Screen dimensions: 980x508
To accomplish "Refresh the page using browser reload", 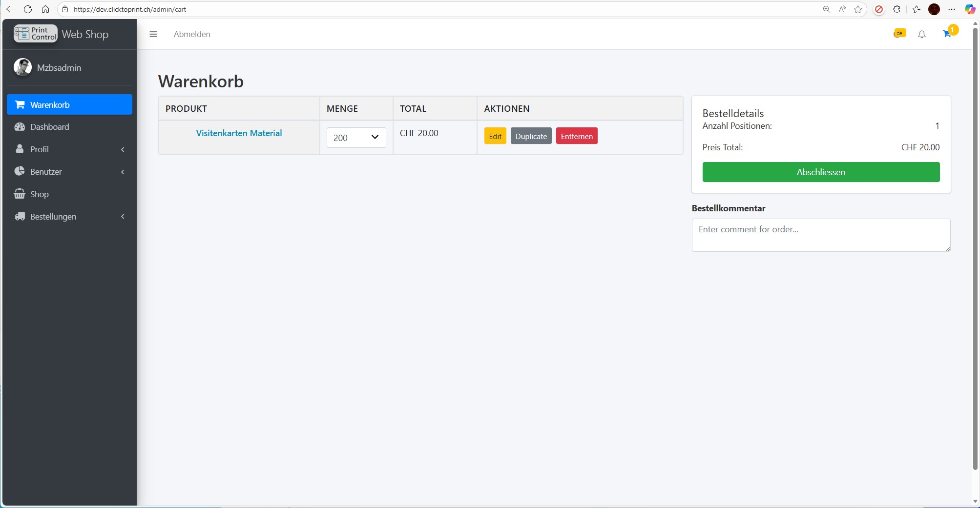I will tap(28, 9).
